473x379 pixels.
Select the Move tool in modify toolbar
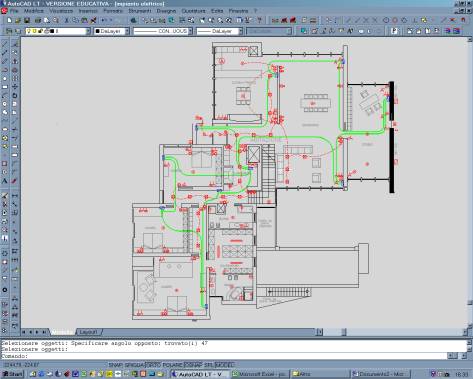click(15, 87)
